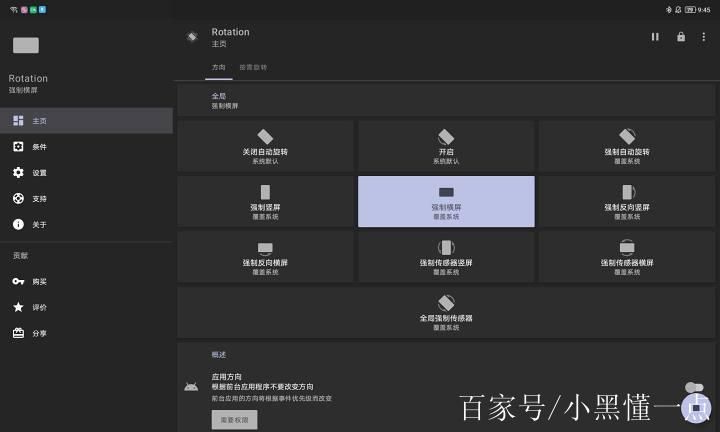Open 购买 (Purchase) in the sidebar
Screen dimensions: 720x432
[86, 281]
